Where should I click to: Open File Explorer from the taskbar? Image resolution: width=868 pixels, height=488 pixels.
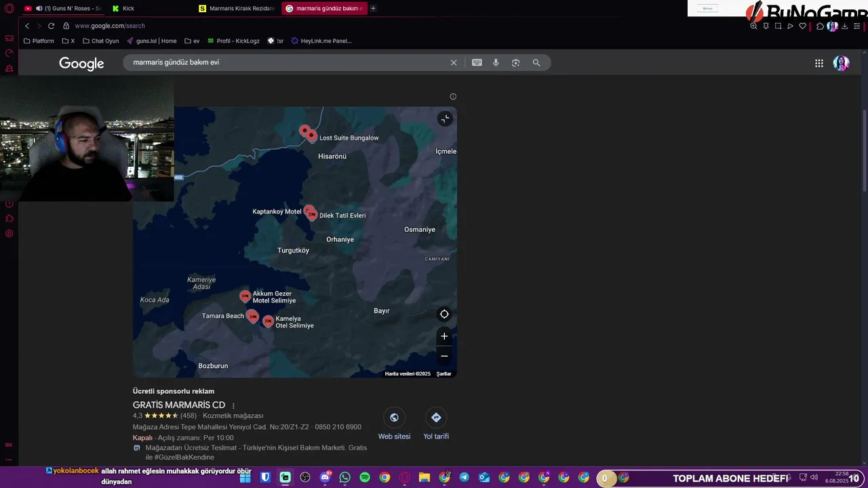click(x=425, y=478)
